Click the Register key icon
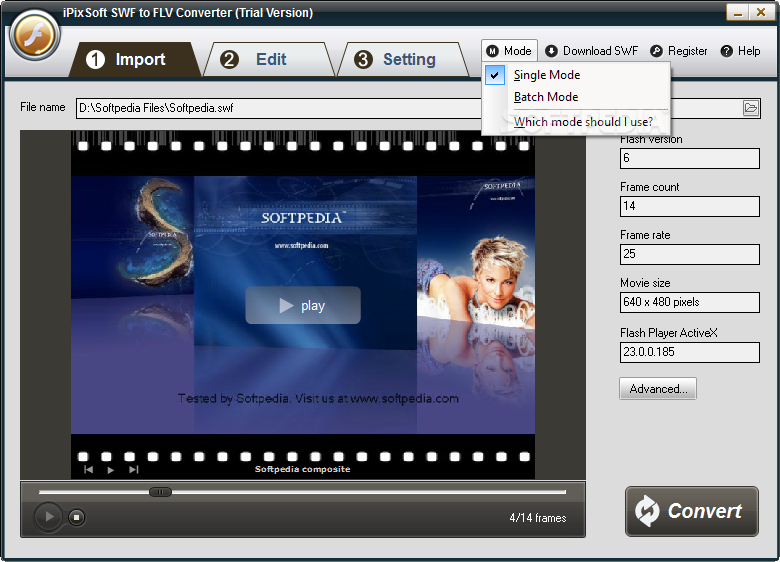The image size is (780, 562). point(657,51)
